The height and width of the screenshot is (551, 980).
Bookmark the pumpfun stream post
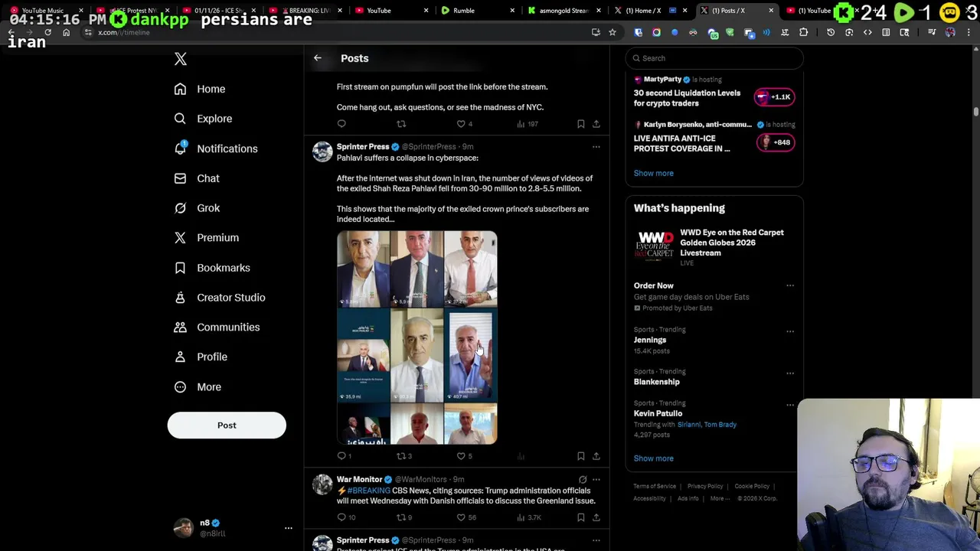pyautogui.click(x=581, y=124)
